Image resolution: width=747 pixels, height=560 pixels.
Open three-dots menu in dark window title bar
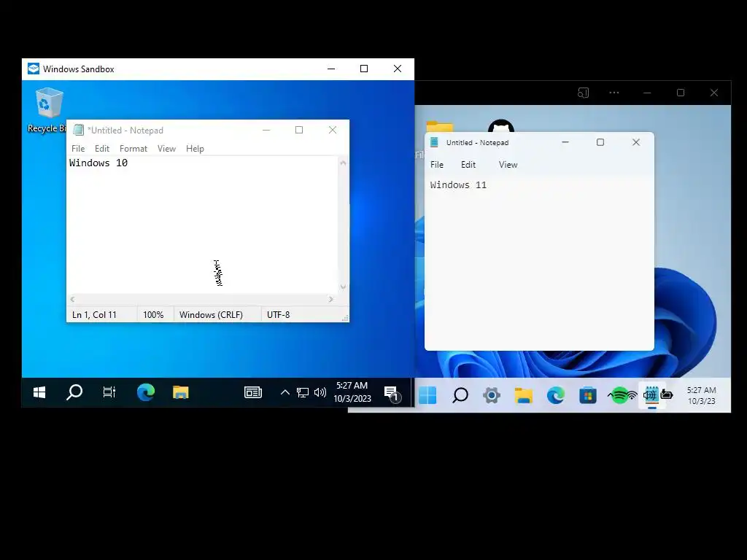click(x=614, y=93)
